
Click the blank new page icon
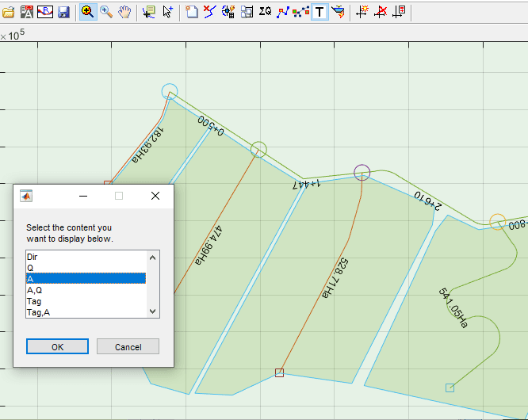pos(192,12)
